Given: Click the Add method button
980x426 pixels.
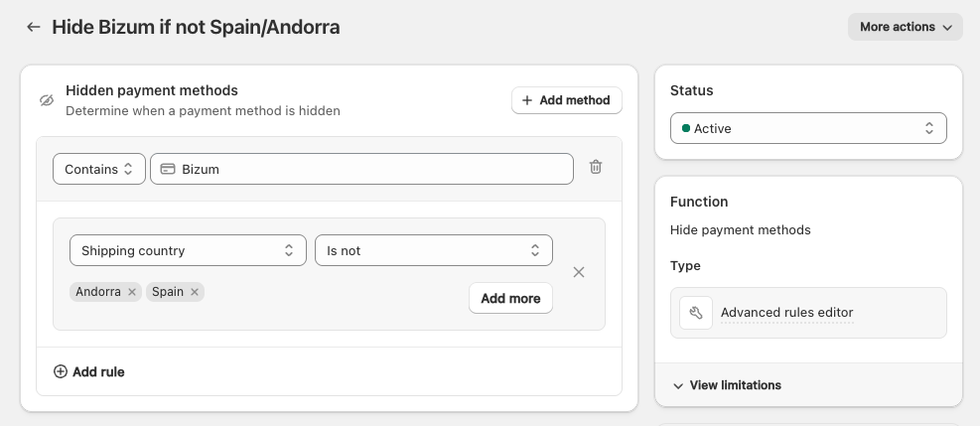Looking at the screenshot, I should [566, 100].
